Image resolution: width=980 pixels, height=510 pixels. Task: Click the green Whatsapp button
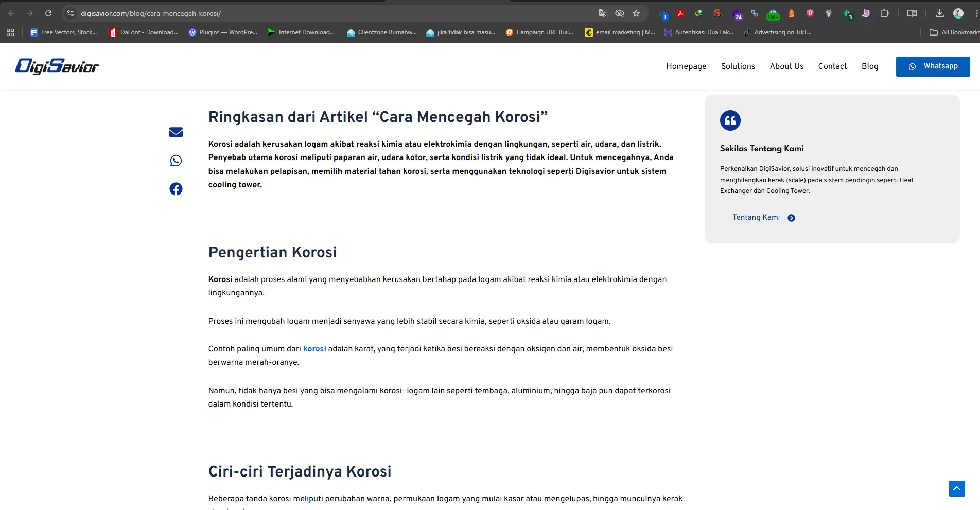pyautogui.click(x=933, y=66)
